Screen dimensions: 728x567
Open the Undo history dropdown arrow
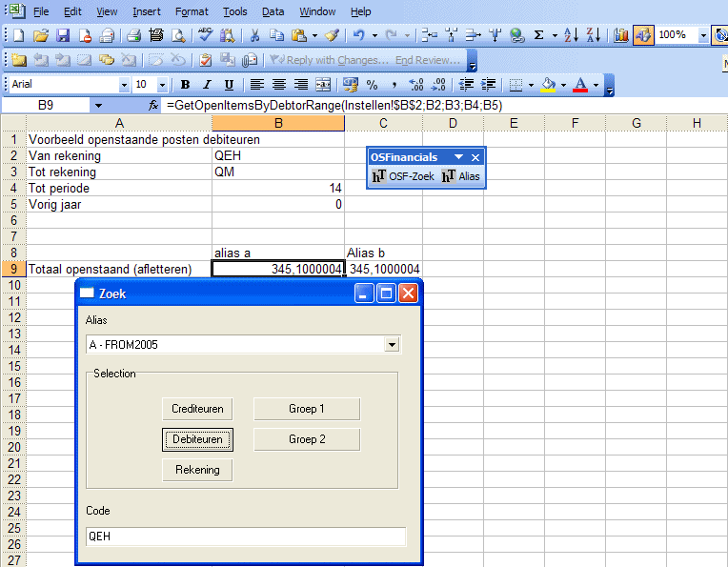click(374, 35)
